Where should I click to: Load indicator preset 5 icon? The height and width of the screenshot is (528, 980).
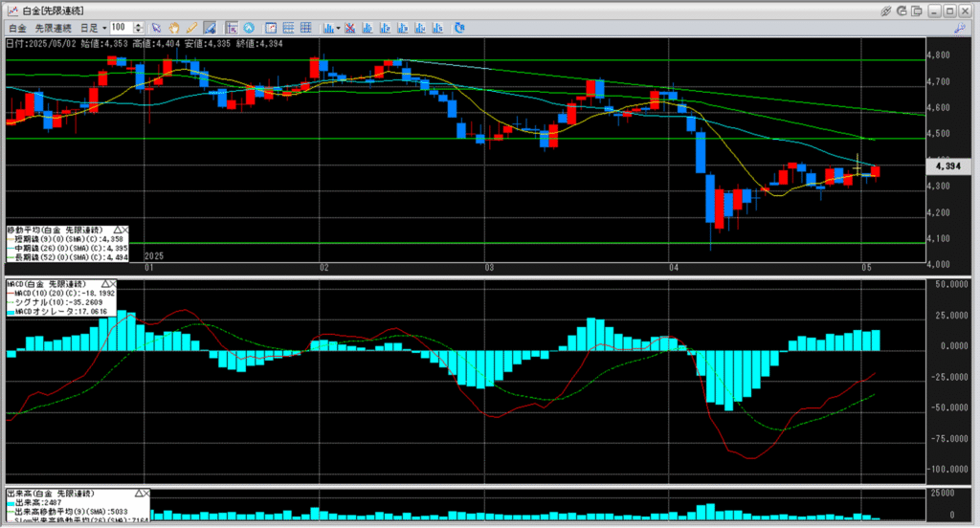coord(437,28)
